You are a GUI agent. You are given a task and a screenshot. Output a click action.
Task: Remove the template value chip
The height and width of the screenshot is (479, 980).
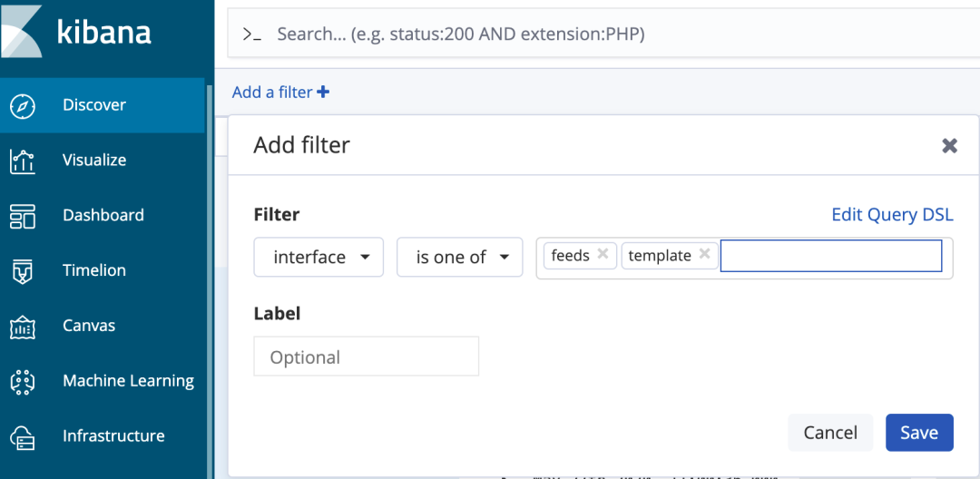click(x=704, y=253)
